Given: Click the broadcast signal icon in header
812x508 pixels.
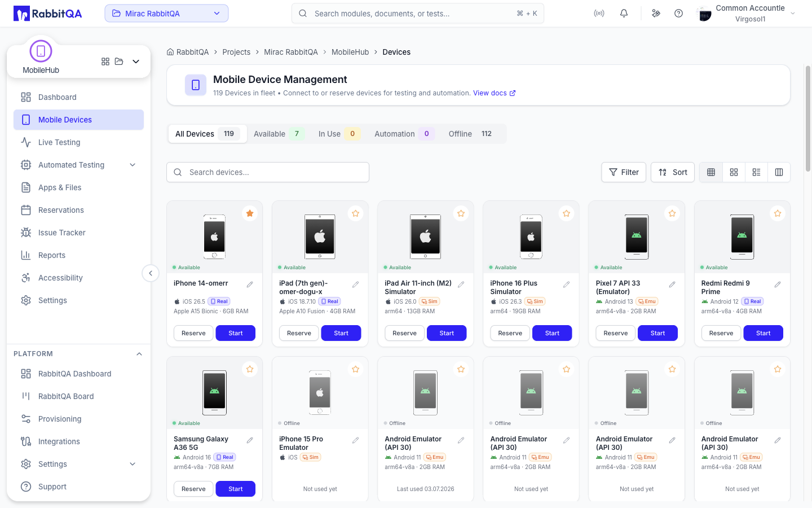Looking at the screenshot, I should (599, 14).
